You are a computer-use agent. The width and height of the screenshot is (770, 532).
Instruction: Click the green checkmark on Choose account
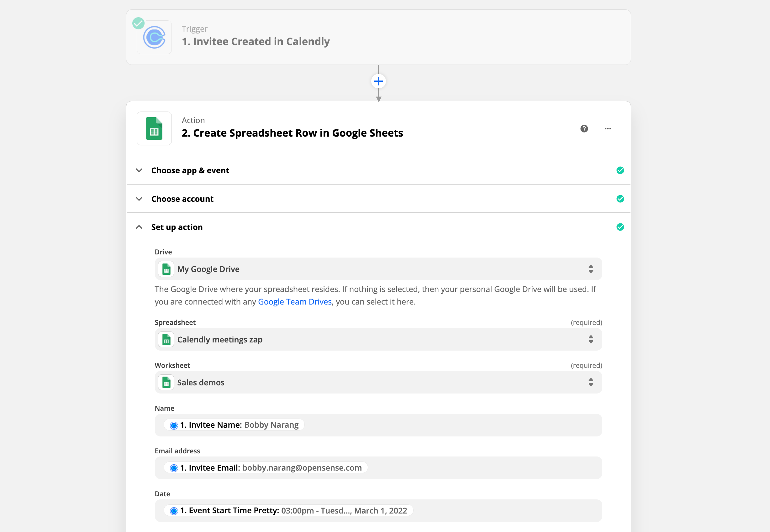tap(620, 199)
